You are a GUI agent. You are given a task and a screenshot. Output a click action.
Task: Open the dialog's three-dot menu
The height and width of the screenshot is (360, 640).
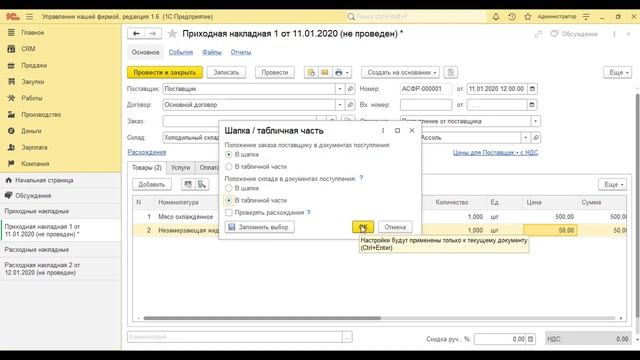coord(383,131)
